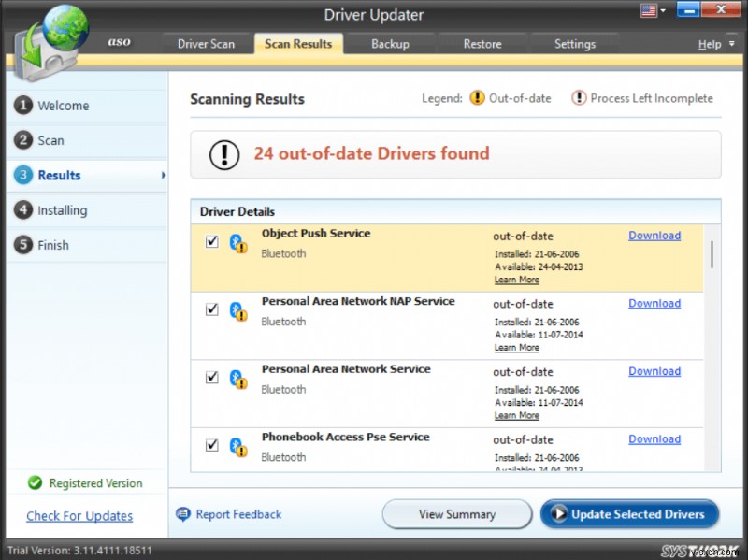Select Finish step in the sidebar
The image size is (748, 560).
[x=87, y=245]
